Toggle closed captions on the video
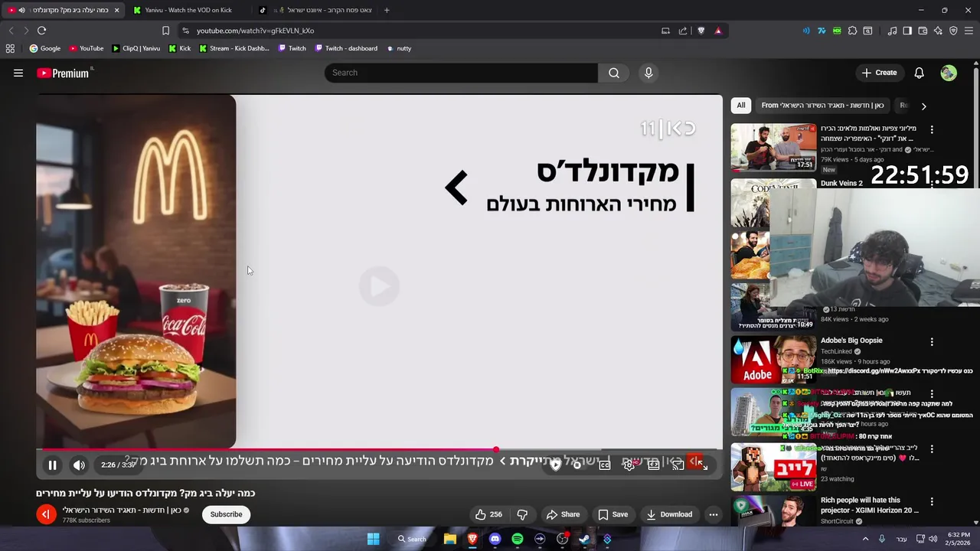 point(605,465)
